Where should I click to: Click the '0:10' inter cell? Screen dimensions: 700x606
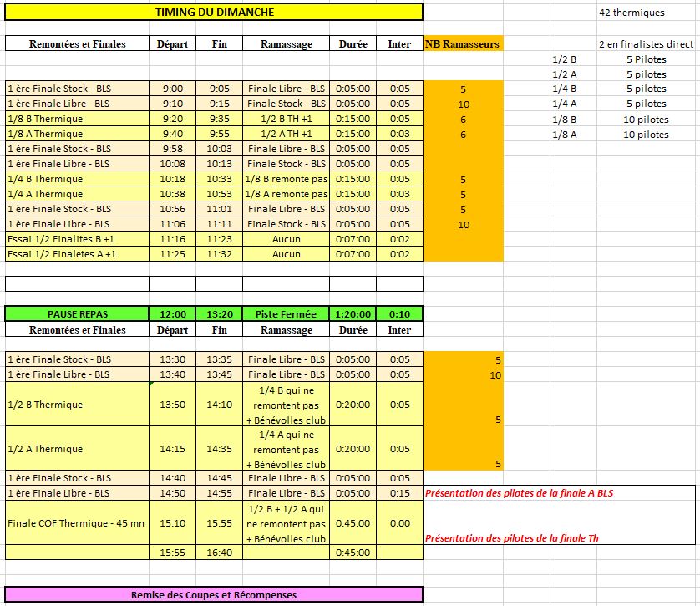coord(399,314)
